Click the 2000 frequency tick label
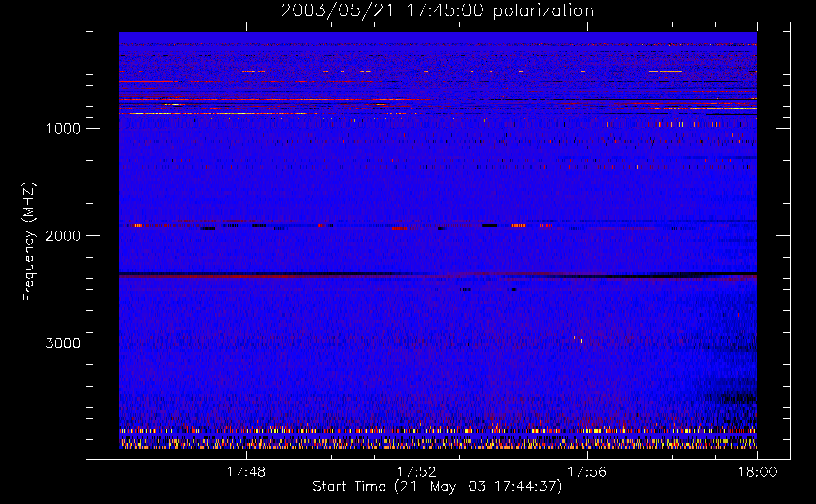Screen dimensions: 816x504 pos(63,236)
